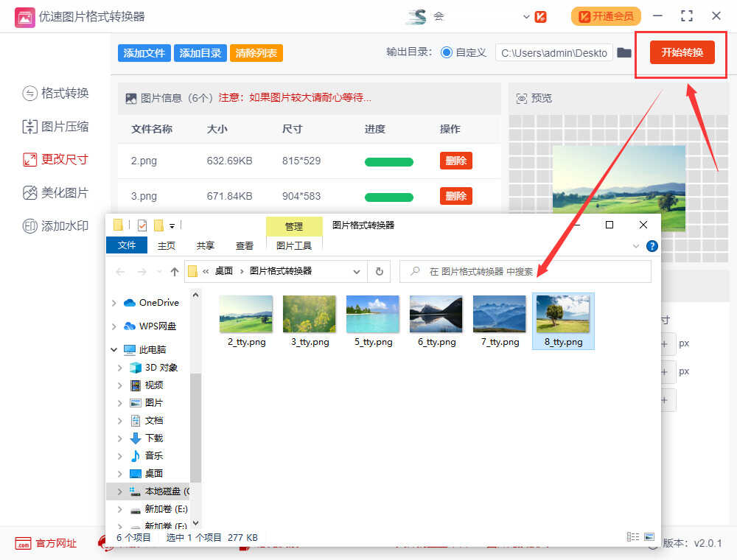Image resolution: width=737 pixels, height=560 pixels.
Task: Click the Explorer refresh icon
Action: pyautogui.click(x=379, y=271)
